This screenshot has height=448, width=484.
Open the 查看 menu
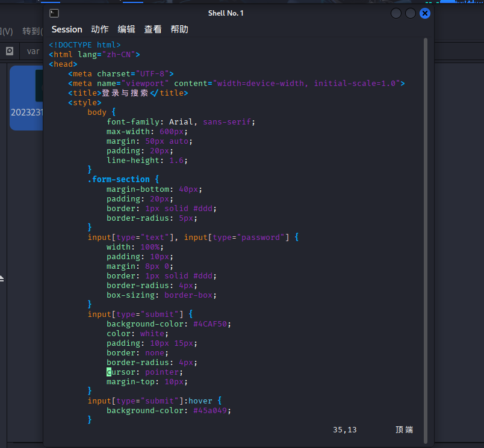pyautogui.click(x=153, y=29)
